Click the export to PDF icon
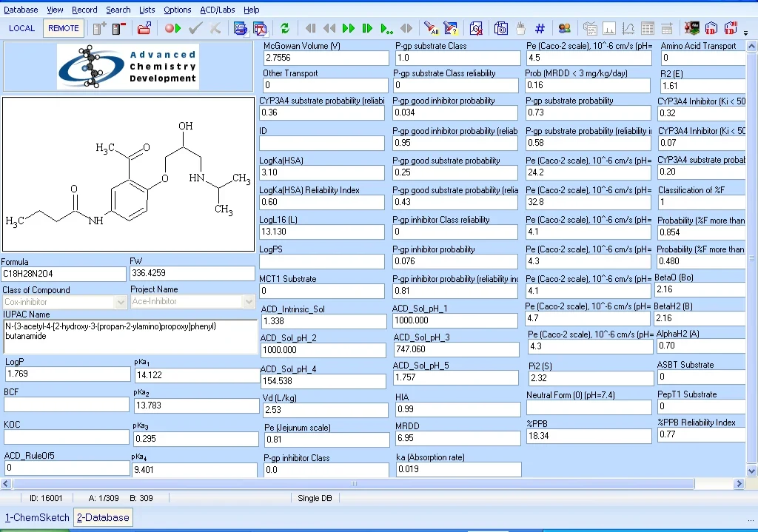 coord(260,29)
